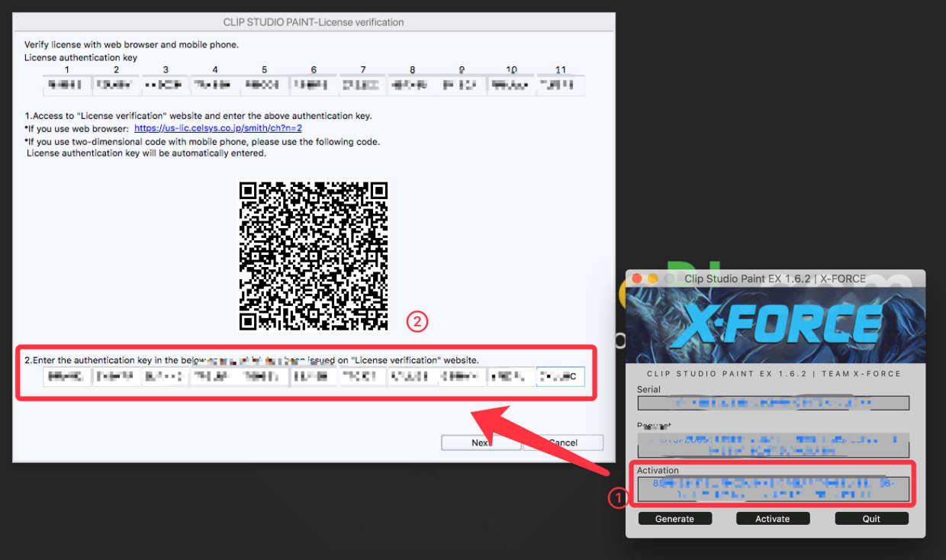This screenshot has width=946, height=560.
Task: Select license key box under number 3
Action: tap(166, 85)
